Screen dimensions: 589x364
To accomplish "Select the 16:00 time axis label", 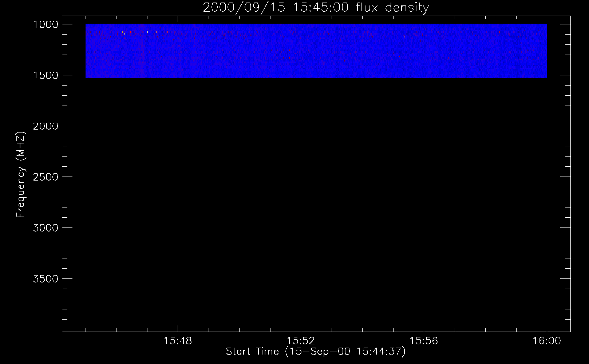I will pos(547,341).
